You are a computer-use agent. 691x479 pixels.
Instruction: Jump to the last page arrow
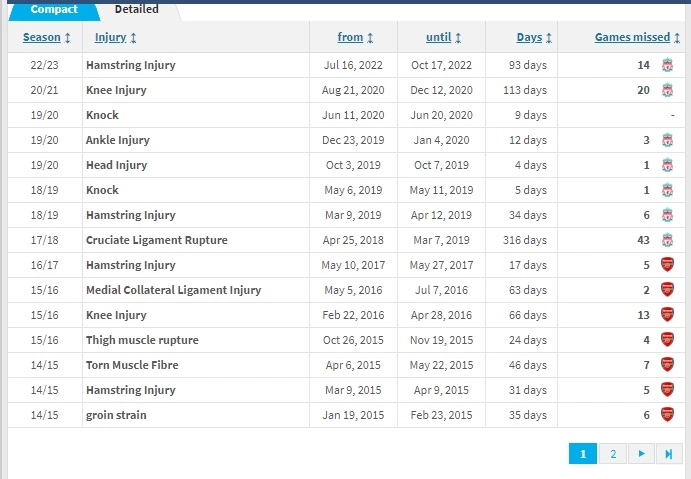coord(668,454)
